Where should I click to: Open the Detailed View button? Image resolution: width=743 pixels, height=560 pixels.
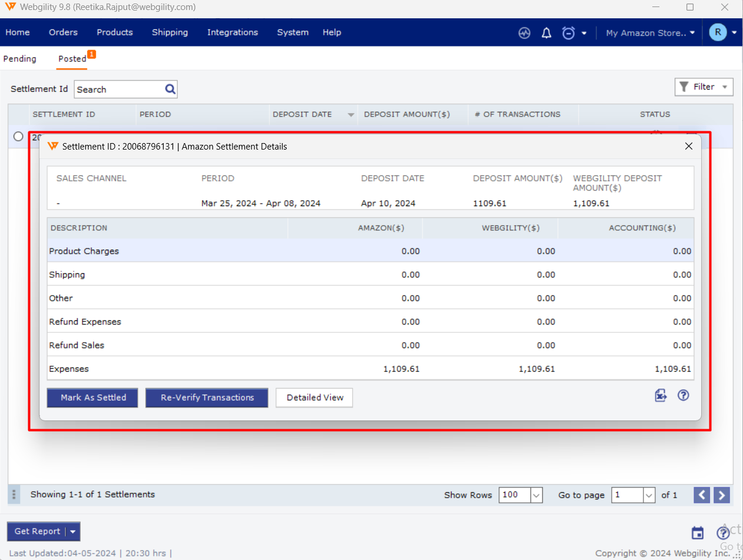(314, 397)
